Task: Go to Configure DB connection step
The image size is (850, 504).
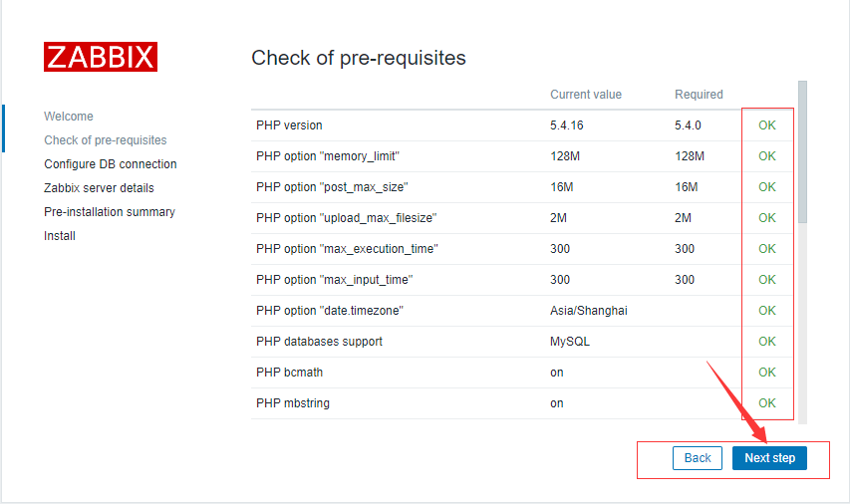Action: 110,164
